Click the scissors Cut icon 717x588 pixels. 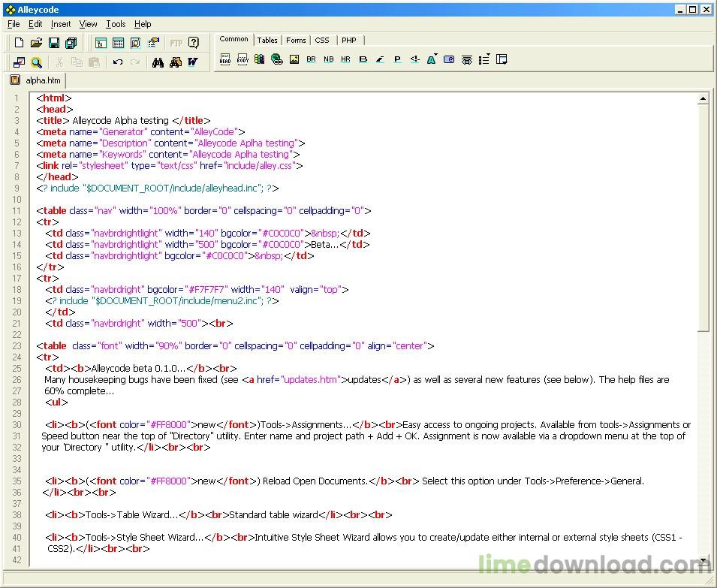tap(59, 62)
